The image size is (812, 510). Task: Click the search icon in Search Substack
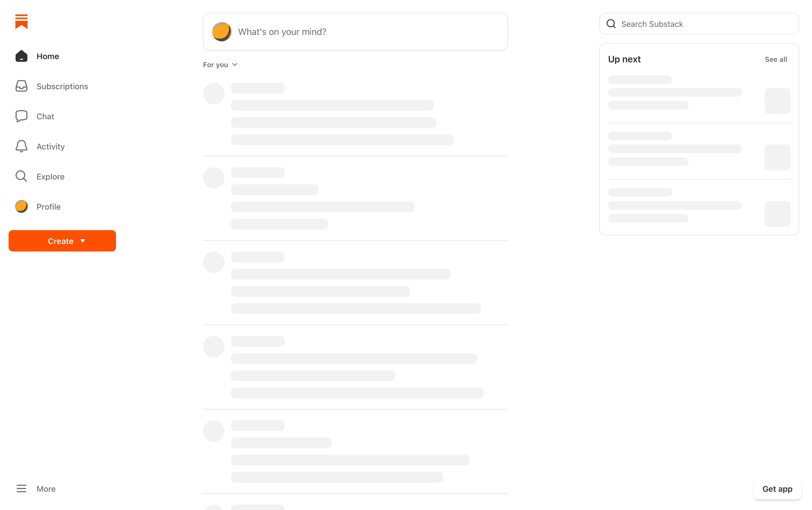(x=611, y=24)
